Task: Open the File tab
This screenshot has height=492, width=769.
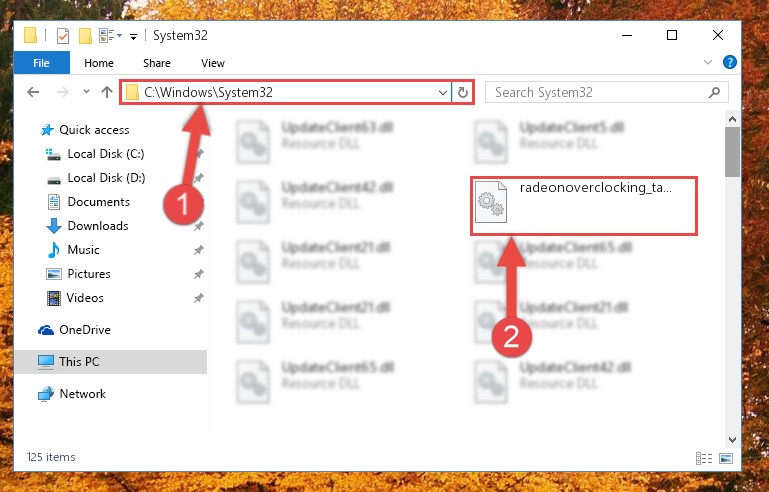Action: (x=41, y=63)
